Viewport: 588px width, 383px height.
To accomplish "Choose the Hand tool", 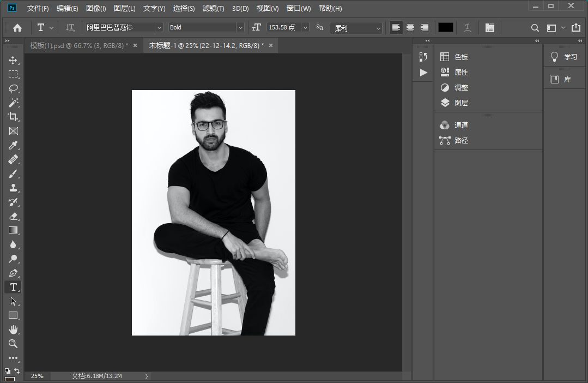I will [x=13, y=330].
